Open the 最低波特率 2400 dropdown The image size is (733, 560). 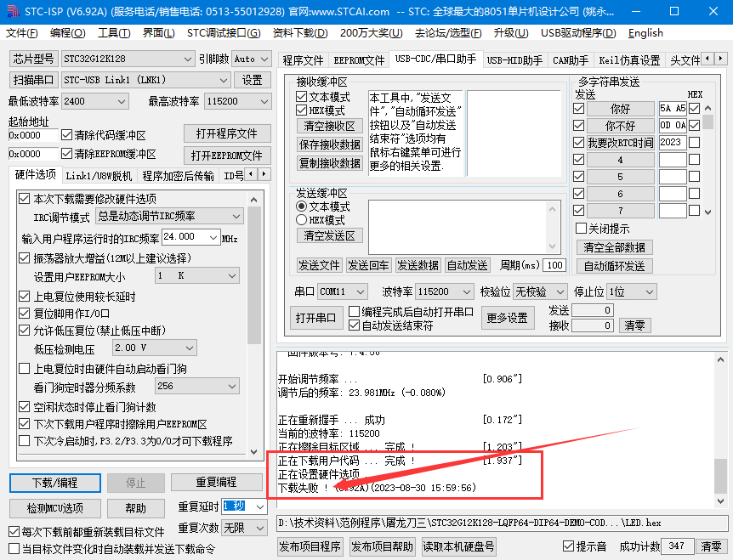122,101
